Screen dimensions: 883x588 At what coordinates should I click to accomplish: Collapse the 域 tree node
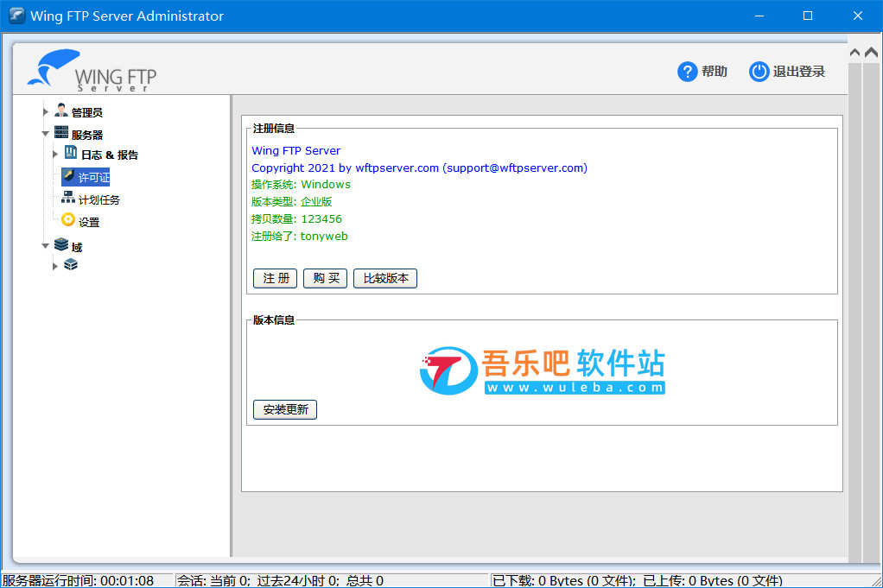[46, 246]
